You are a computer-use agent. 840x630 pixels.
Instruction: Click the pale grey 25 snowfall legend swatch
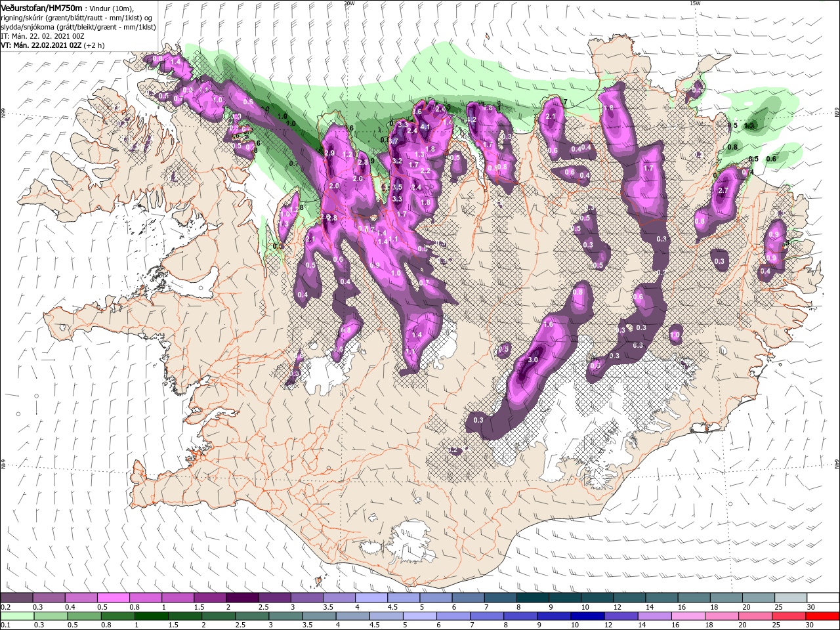[789, 598]
